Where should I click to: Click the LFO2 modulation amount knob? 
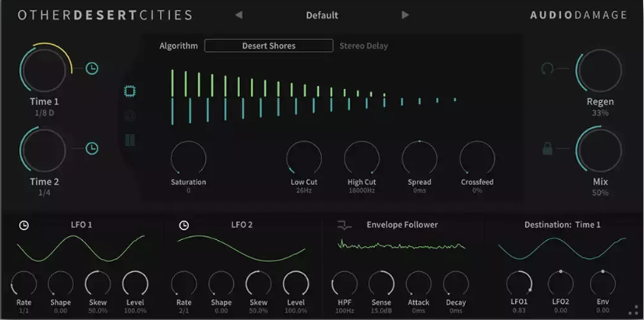[561, 283]
